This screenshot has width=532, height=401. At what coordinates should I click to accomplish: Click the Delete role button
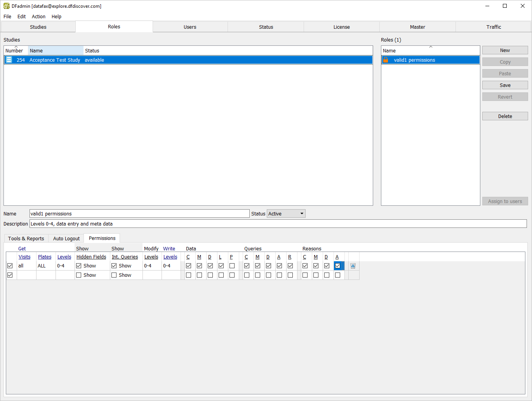coord(505,116)
